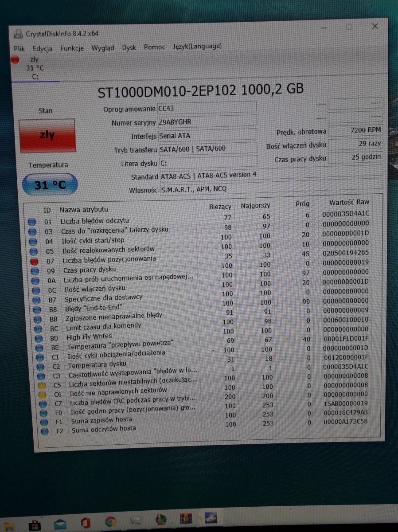Click blue status circle for attribute F2

point(44,430)
